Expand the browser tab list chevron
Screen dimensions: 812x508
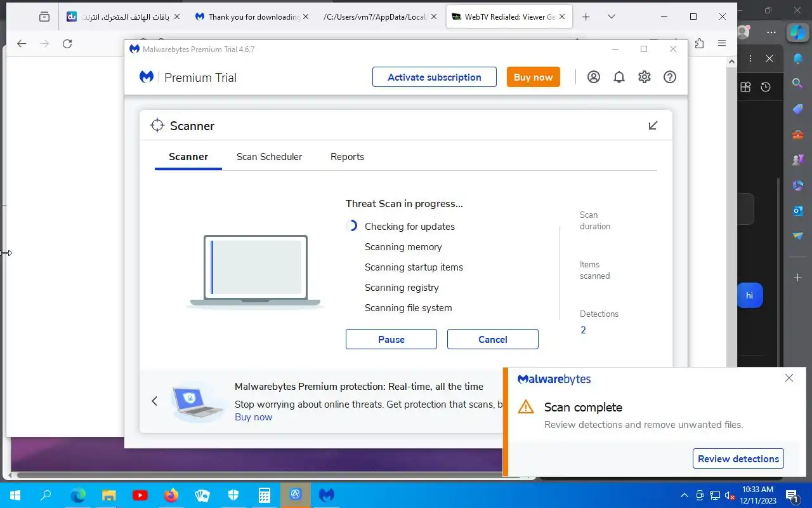coord(611,17)
